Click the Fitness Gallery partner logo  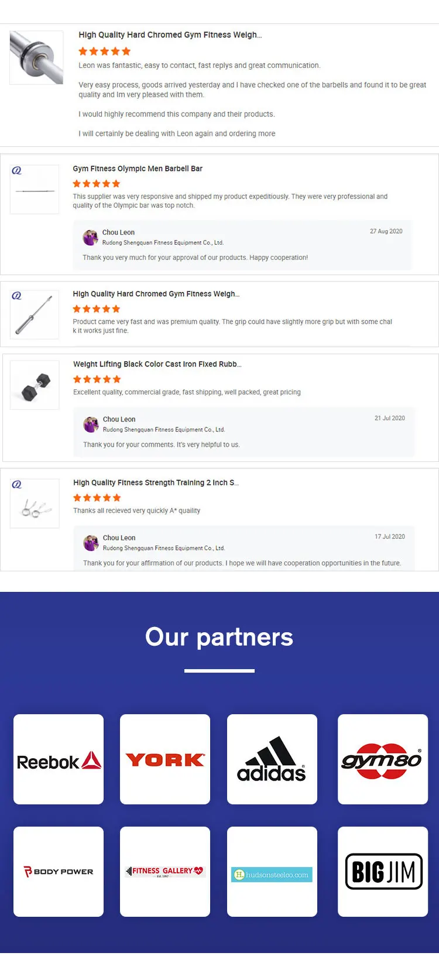tap(165, 872)
